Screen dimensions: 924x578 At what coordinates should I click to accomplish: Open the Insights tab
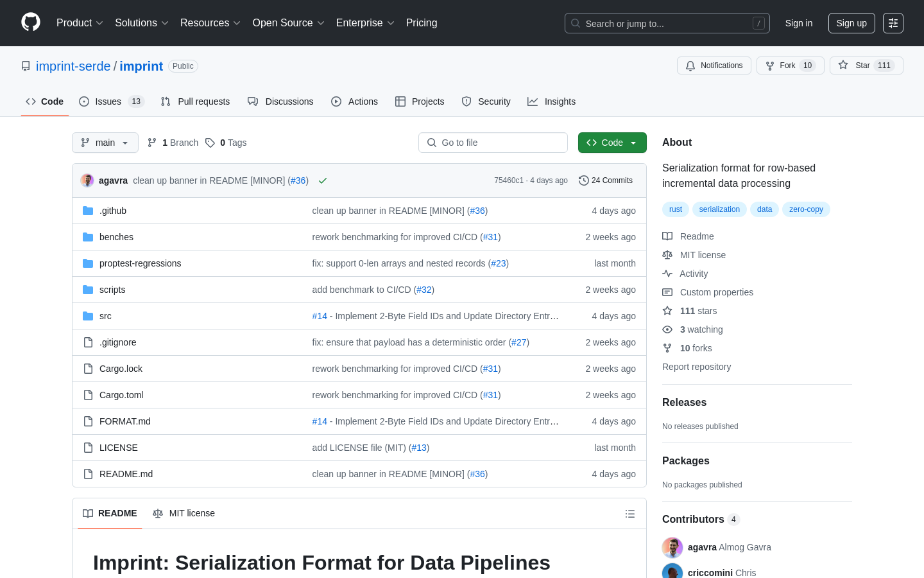click(x=552, y=101)
